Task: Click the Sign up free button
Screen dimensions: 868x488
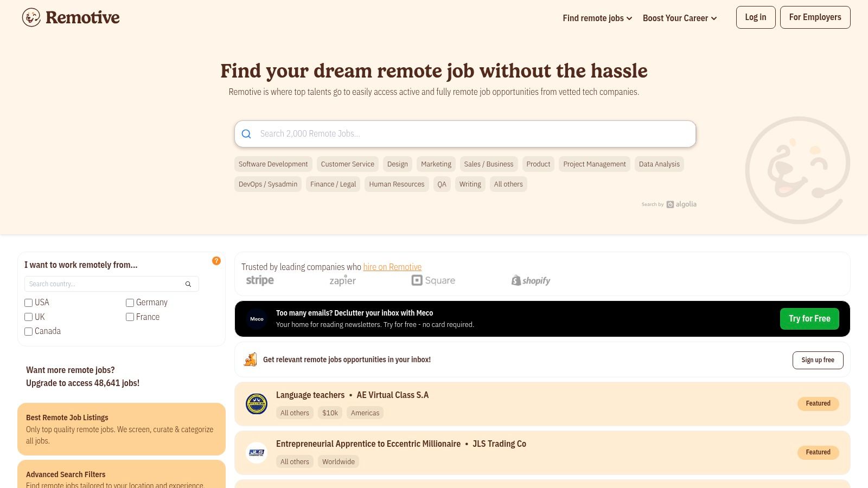Action: [x=818, y=360]
